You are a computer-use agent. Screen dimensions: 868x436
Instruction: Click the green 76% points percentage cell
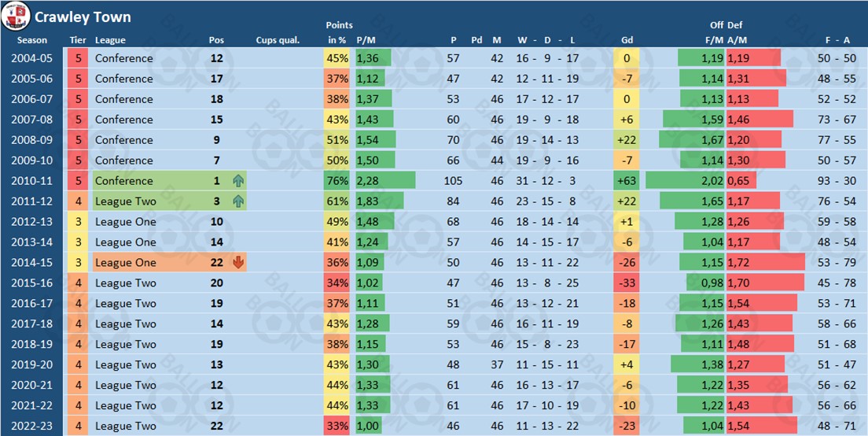pos(337,181)
